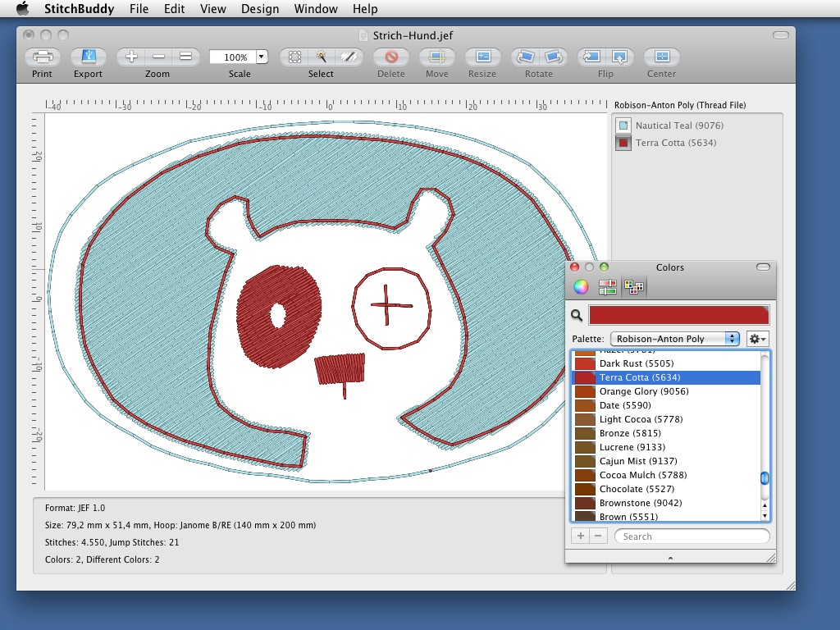This screenshot has width=840, height=630.
Task: Click the Center design icon
Action: (661, 57)
